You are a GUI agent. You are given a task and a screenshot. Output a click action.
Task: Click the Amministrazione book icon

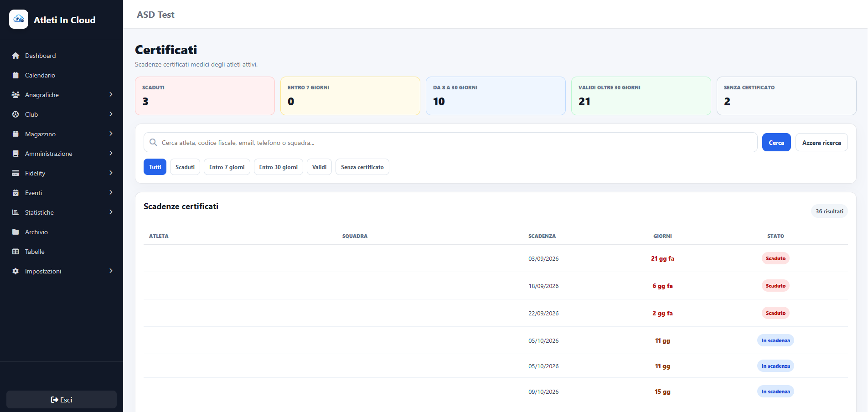pyautogui.click(x=15, y=154)
